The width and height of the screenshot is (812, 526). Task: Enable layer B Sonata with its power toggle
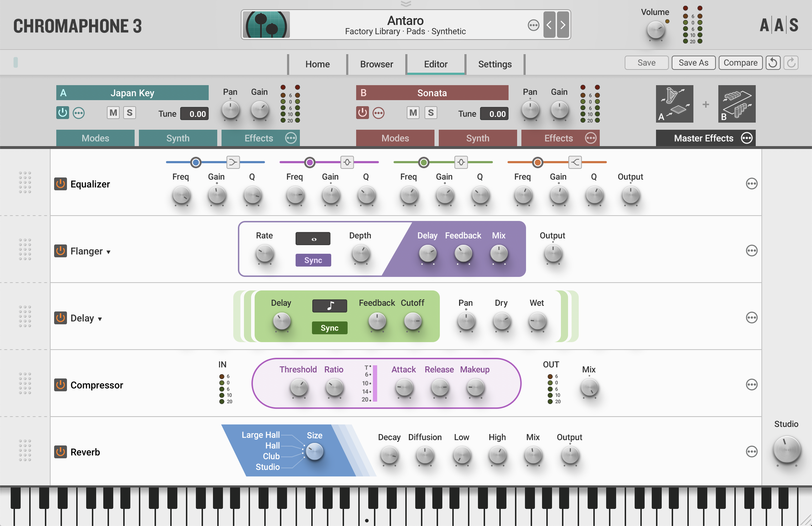click(363, 113)
